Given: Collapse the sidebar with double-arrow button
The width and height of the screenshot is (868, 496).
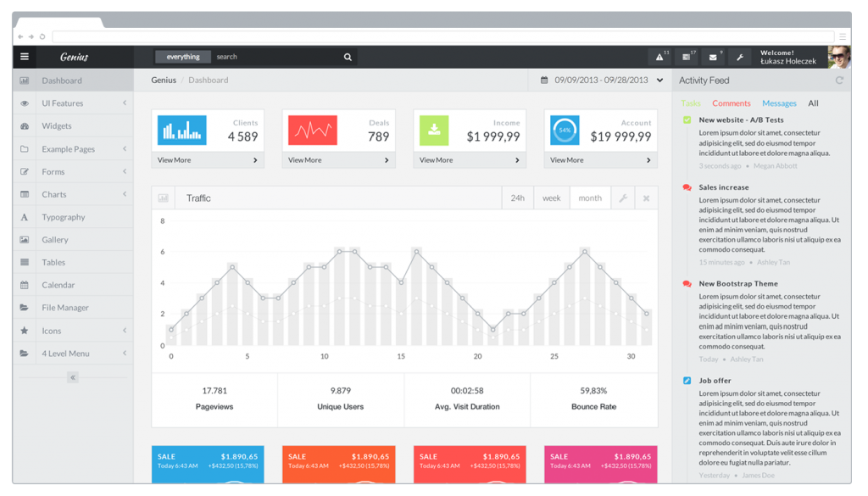Looking at the screenshot, I should (x=73, y=377).
